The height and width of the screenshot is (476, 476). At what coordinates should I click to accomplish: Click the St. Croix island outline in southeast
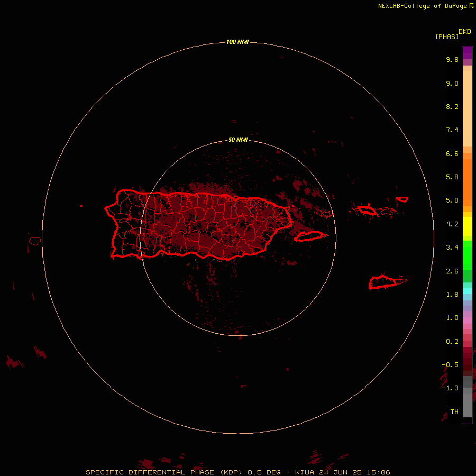point(383,282)
